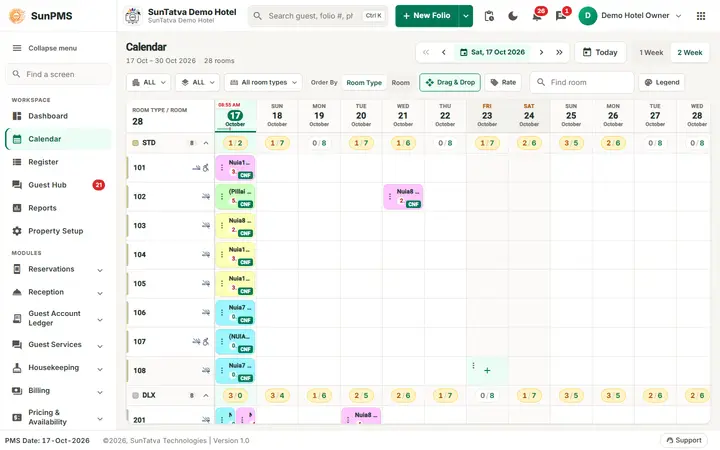Select the Calendar sidebar item
The height and width of the screenshot is (450, 720).
58,139
